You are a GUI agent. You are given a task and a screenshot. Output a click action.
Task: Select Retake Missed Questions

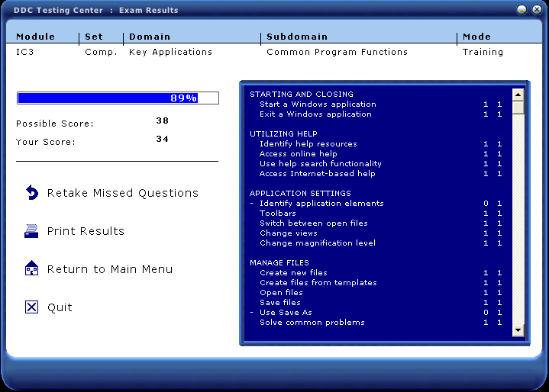[x=122, y=193]
